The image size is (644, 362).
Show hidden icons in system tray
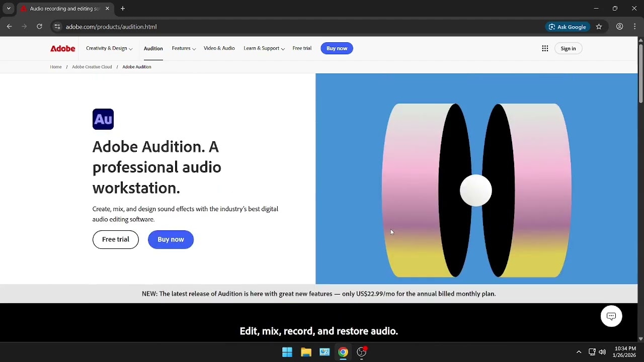[579, 352]
